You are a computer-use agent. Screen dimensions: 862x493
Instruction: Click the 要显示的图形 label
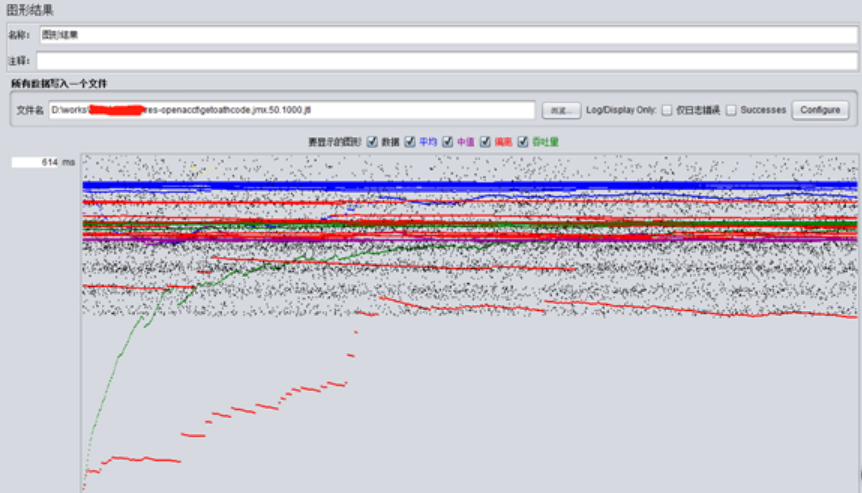coord(335,142)
